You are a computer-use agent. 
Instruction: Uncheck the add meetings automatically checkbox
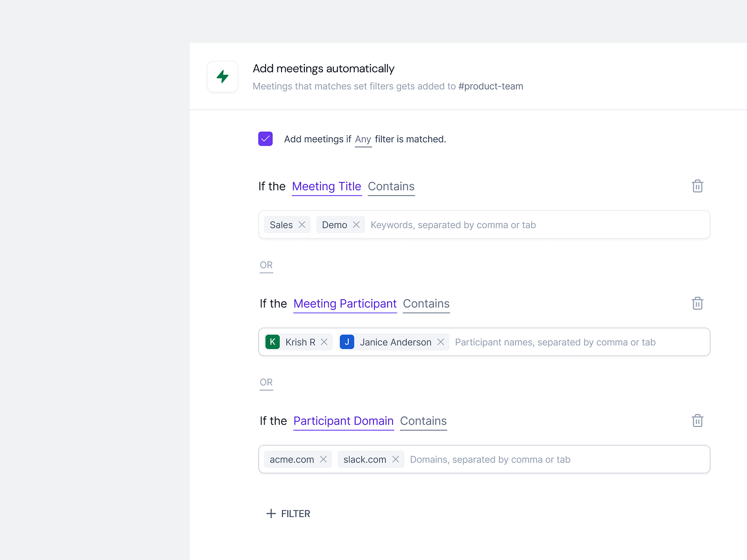tap(265, 139)
